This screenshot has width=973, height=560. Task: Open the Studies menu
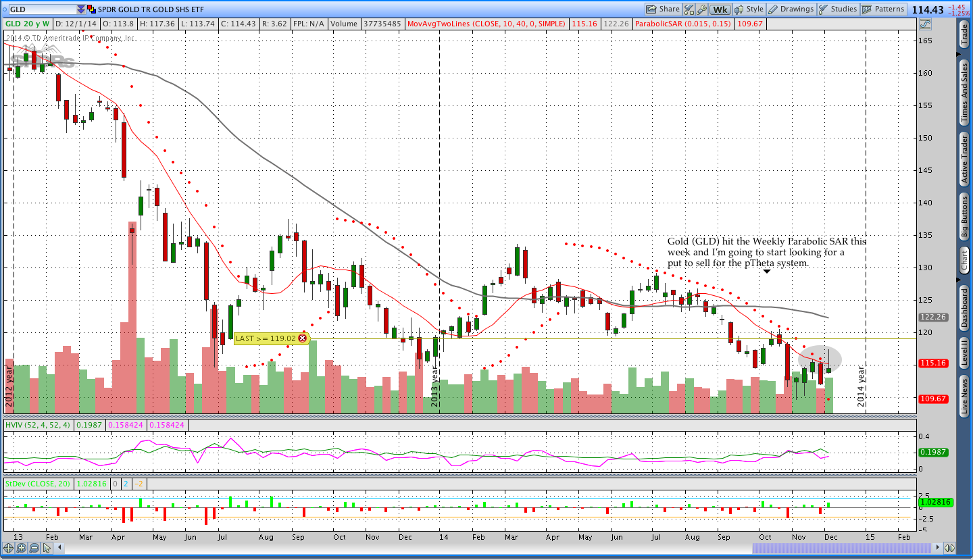(x=838, y=9)
